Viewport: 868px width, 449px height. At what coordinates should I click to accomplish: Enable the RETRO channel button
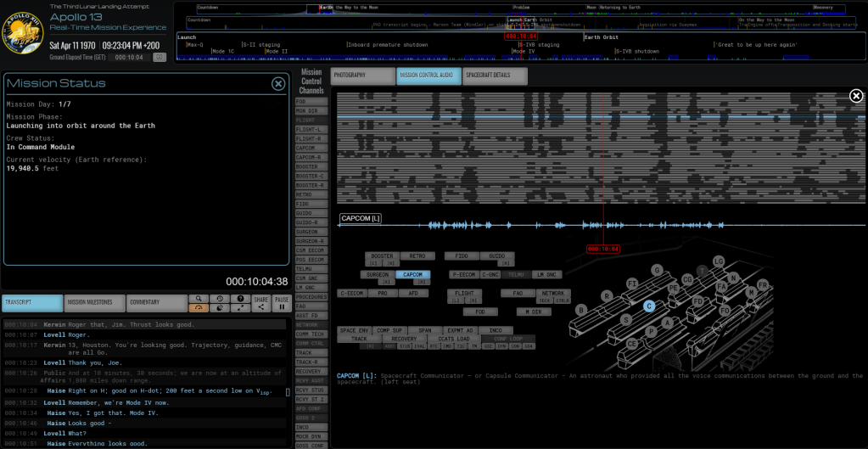click(x=417, y=255)
